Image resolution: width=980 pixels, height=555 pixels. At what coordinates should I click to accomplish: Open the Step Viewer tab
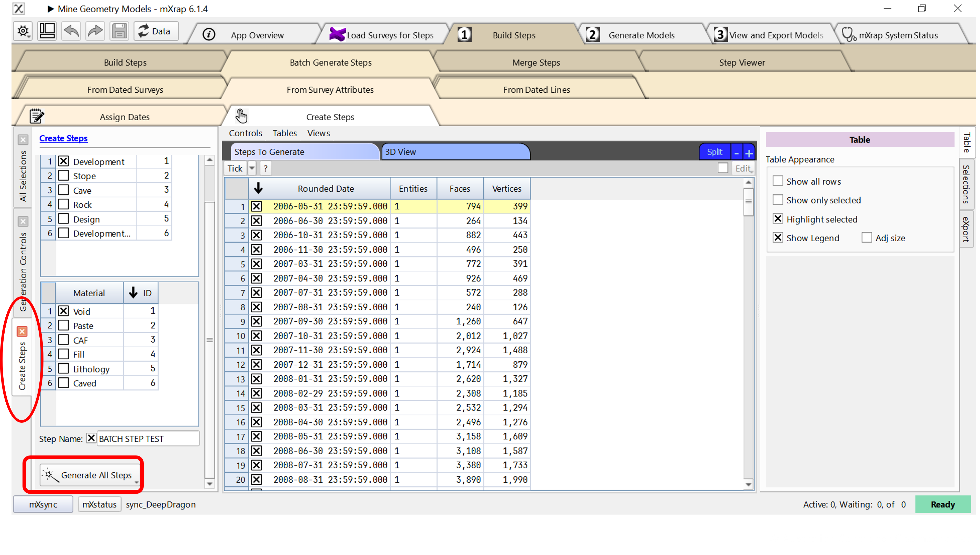[x=742, y=62]
